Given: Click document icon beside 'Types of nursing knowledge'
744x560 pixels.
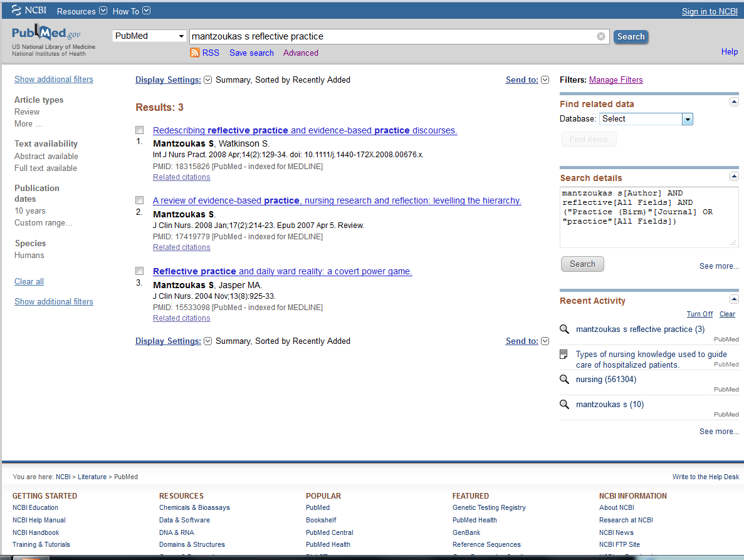Looking at the screenshot, I should click(x=563, y=354).
